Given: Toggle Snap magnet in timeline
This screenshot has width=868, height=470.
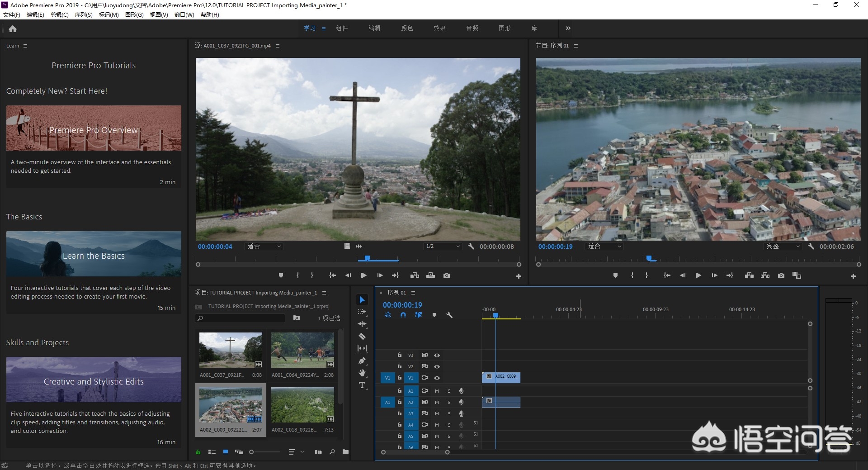Looking at the screenshot, I should click(x=403, y=315).
